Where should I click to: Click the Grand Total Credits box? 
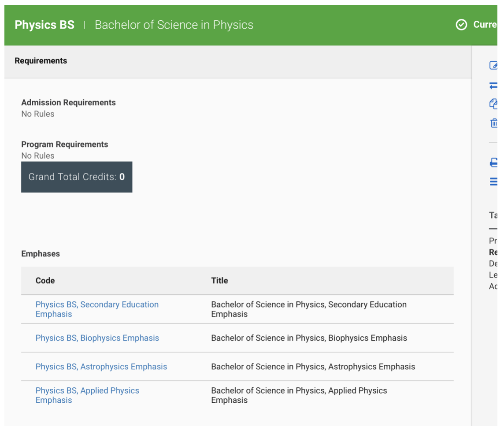(77, 177)
